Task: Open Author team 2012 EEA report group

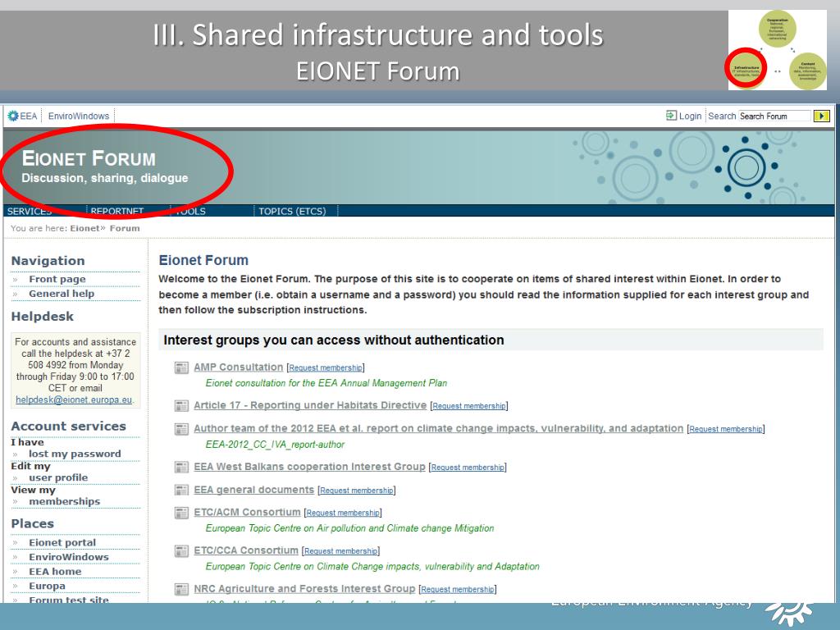Action: coord(439,428)
